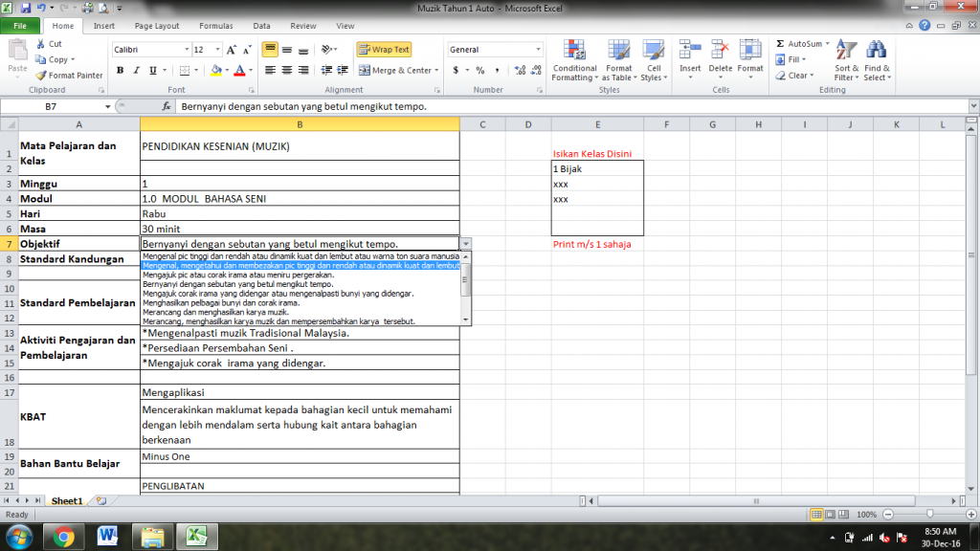
Task: Click the formula bar text field
Action: pyautogui.click(x=572, y=107)
